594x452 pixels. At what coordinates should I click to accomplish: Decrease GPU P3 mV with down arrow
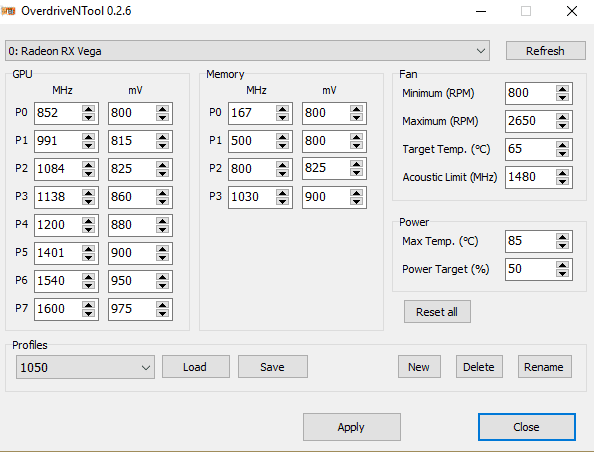[x=163, y=202]
